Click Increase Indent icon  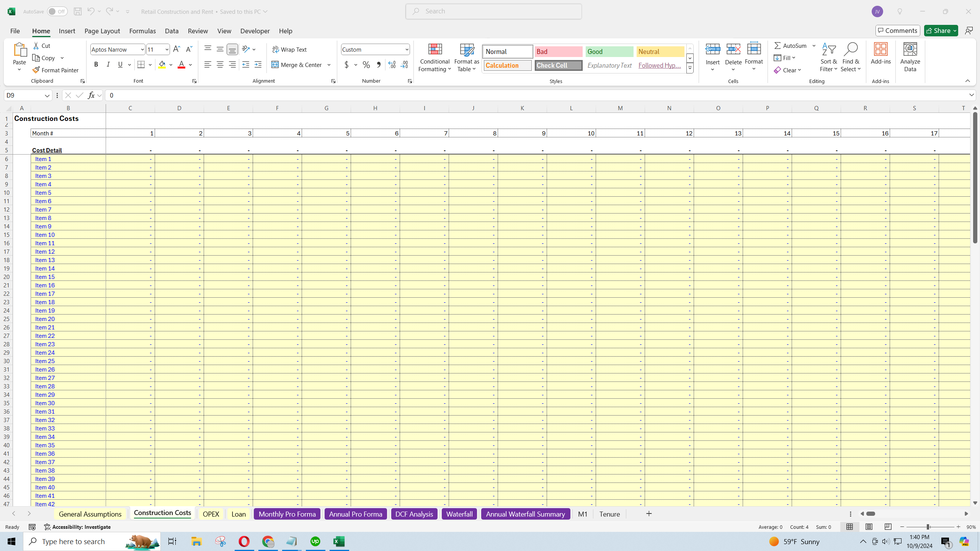[258, 65]
